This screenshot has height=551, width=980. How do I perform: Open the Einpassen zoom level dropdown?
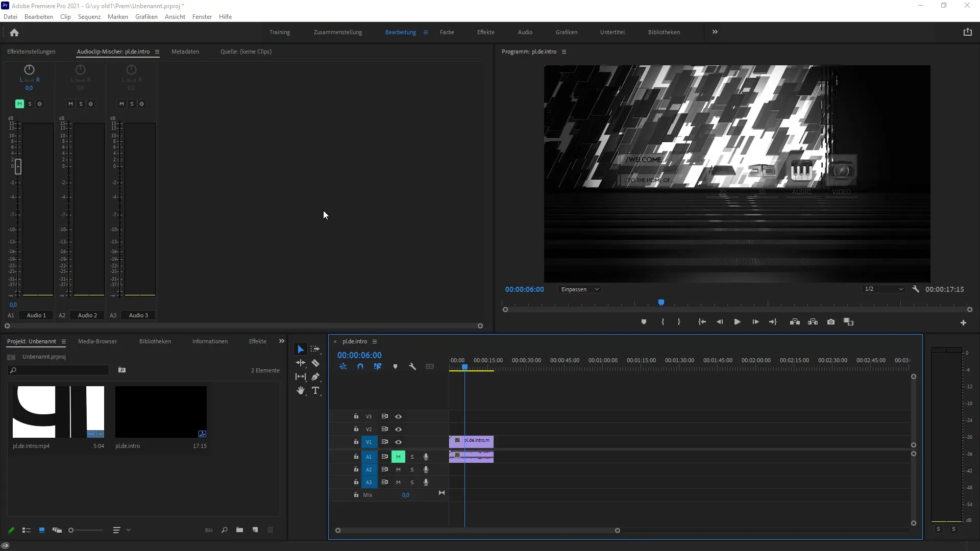click(x=579, y=290)
